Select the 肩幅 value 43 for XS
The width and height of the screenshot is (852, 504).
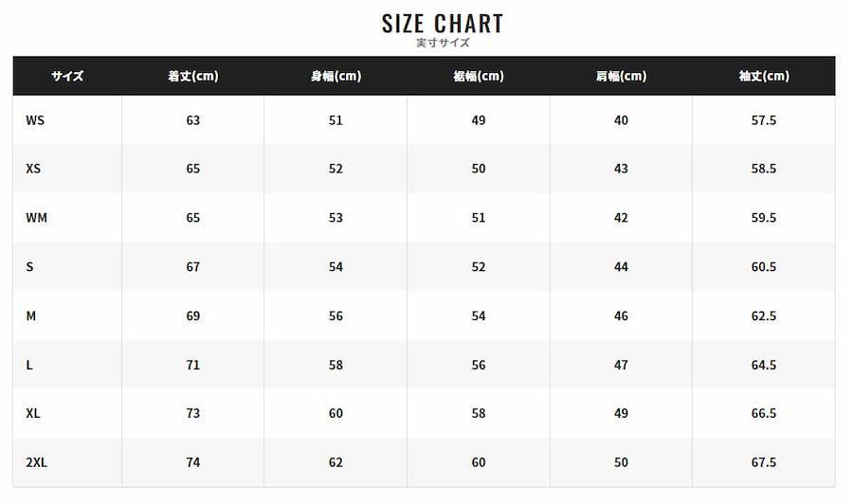tap(621, 169)
